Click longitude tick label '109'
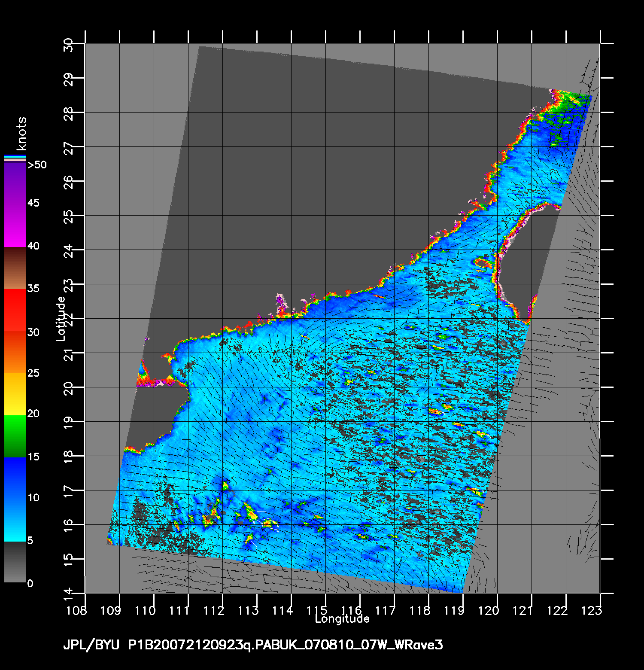644x670 pixels. (x=112, y=610)
